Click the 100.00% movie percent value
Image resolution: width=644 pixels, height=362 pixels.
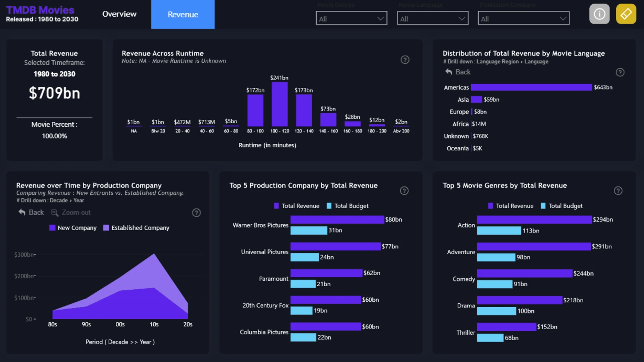pos(54,136)
